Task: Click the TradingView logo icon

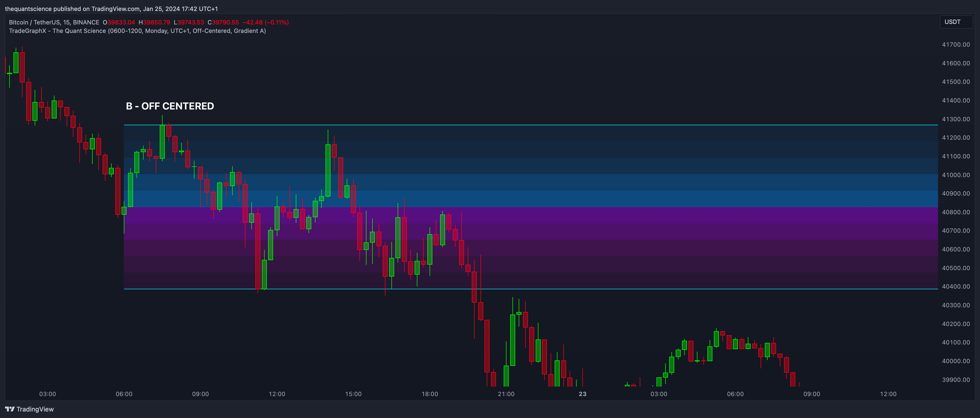Action: (x=9, y=409)
